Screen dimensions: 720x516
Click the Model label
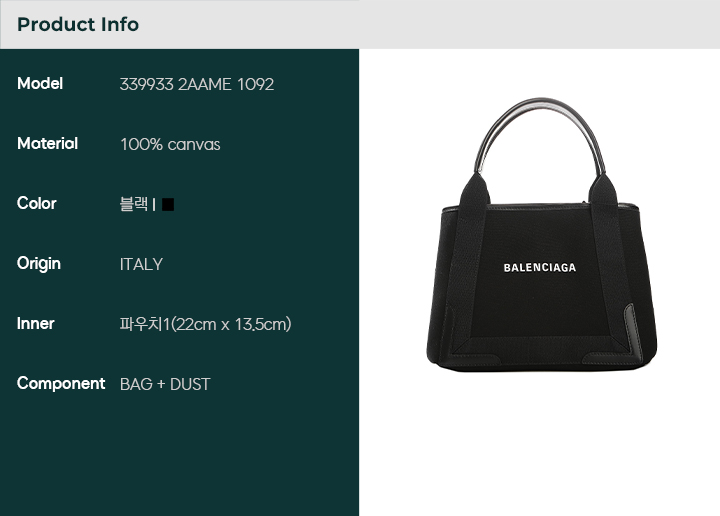(40, 84)
